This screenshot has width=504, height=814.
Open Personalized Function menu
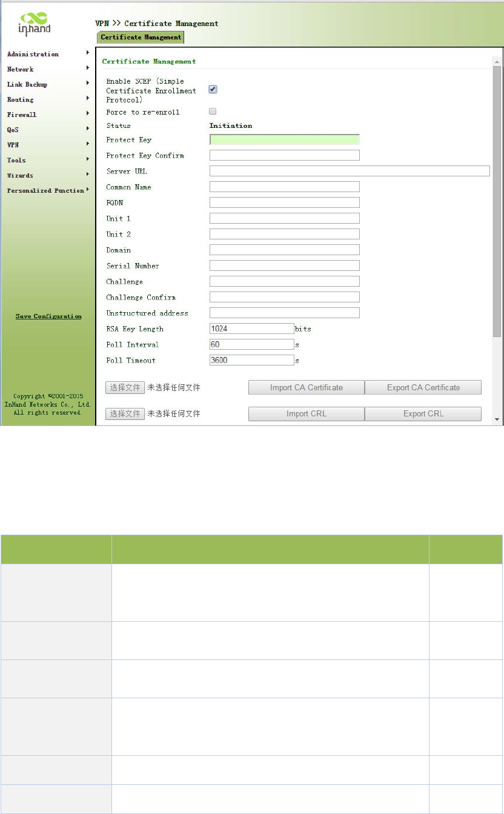(x=48, y=190)
